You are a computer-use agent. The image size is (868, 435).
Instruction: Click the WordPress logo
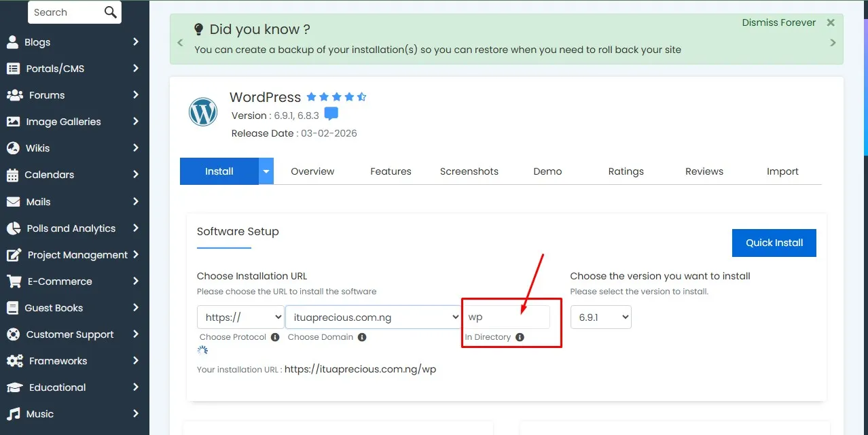tap(202, 111)
